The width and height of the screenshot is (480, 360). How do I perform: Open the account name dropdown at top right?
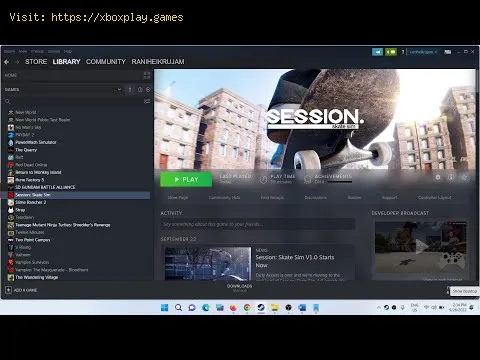click(x=423, y=52)
